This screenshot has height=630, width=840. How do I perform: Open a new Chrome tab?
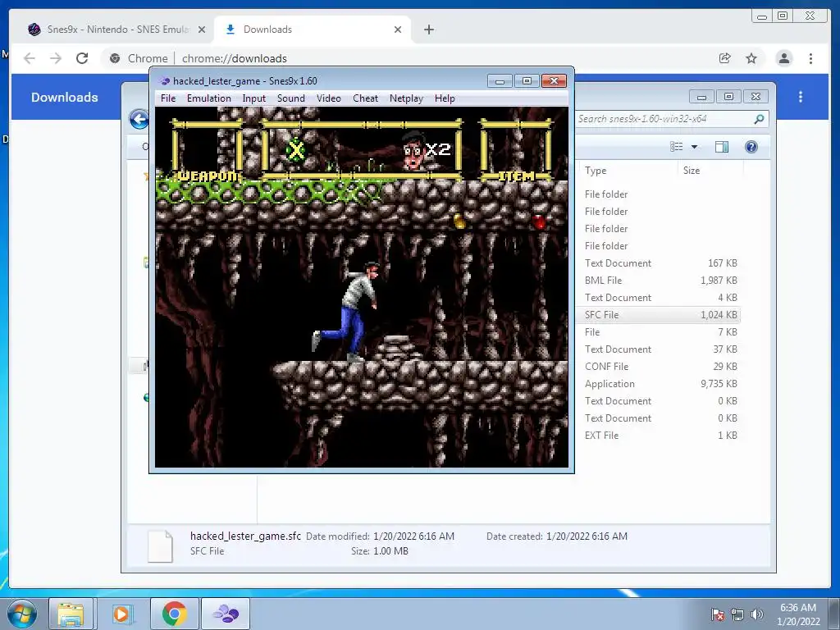tap(428, 30)
